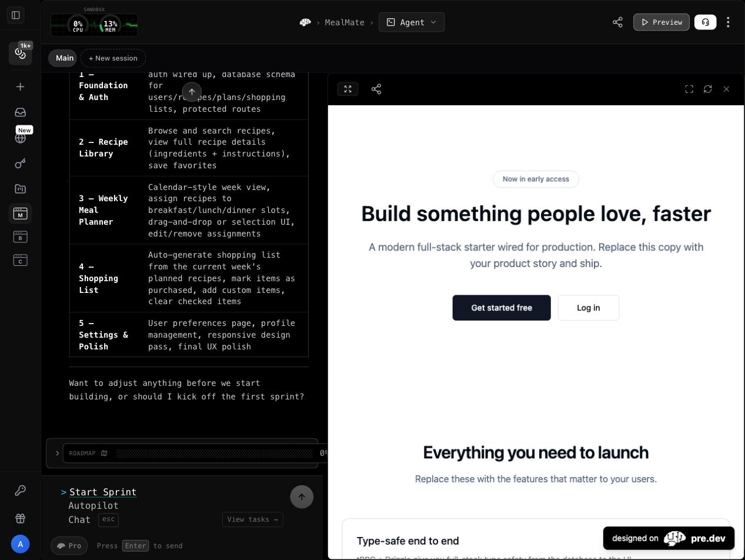Choose the Autopilot option

(93, 506)
